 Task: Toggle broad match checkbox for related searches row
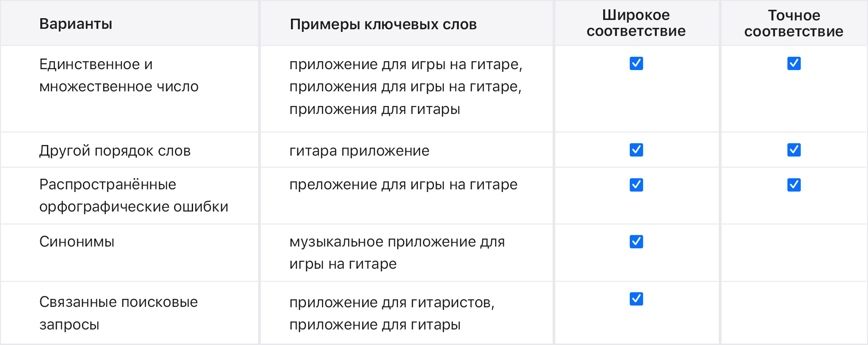[x=636, y=299]
